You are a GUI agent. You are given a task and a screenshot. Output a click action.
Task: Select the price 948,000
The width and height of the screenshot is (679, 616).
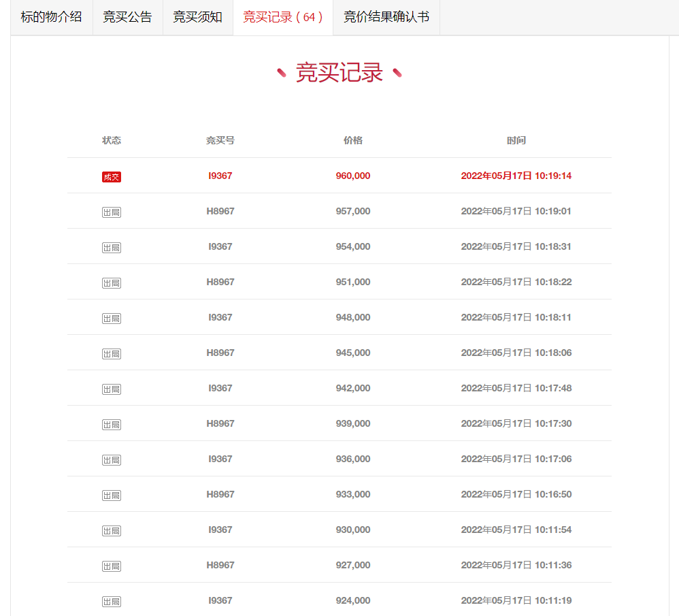coord(353,318)
